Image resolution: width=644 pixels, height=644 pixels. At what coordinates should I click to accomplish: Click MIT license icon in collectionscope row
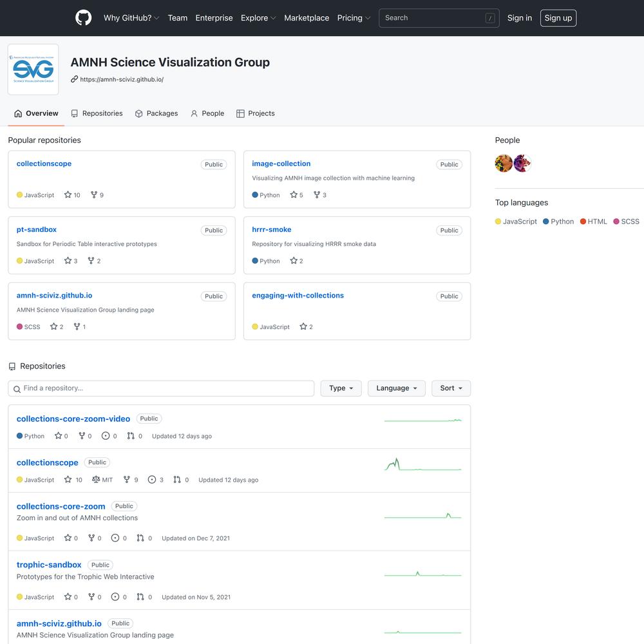96,479
